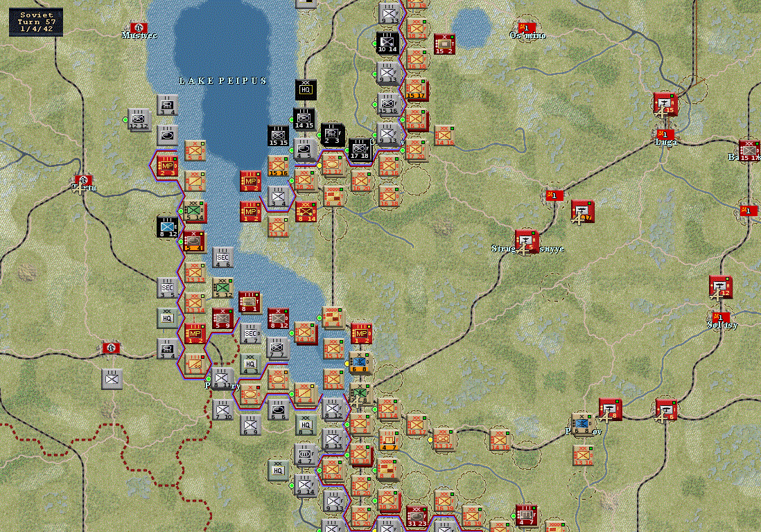
Task: Select the red 5-9 brigade counter
Action: (222, 319)
